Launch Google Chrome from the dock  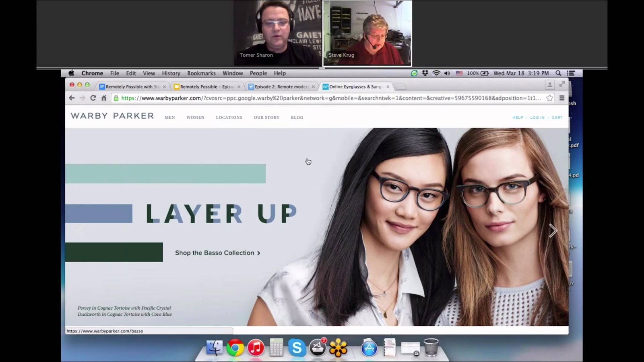coord(235,348)
